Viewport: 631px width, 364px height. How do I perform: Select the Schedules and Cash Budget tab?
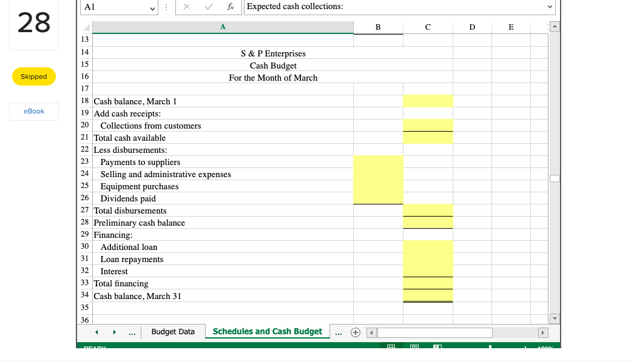267,332
